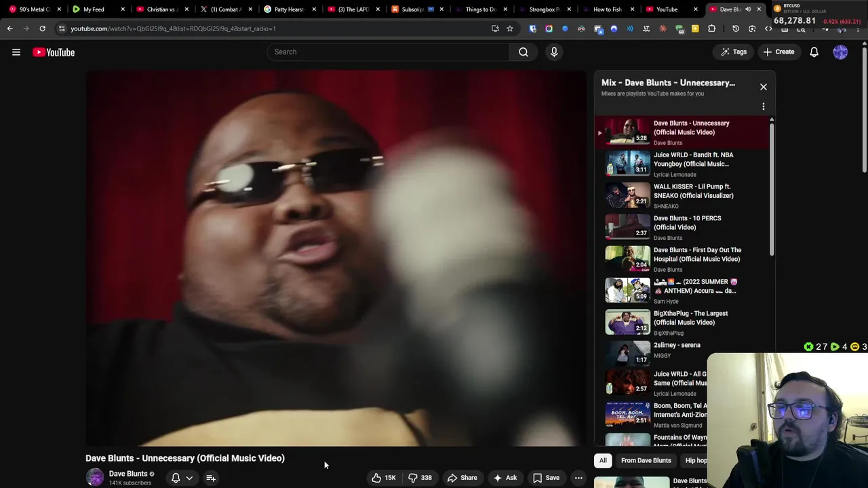Switch to 90's Metal browser tab

pos(34,9)
